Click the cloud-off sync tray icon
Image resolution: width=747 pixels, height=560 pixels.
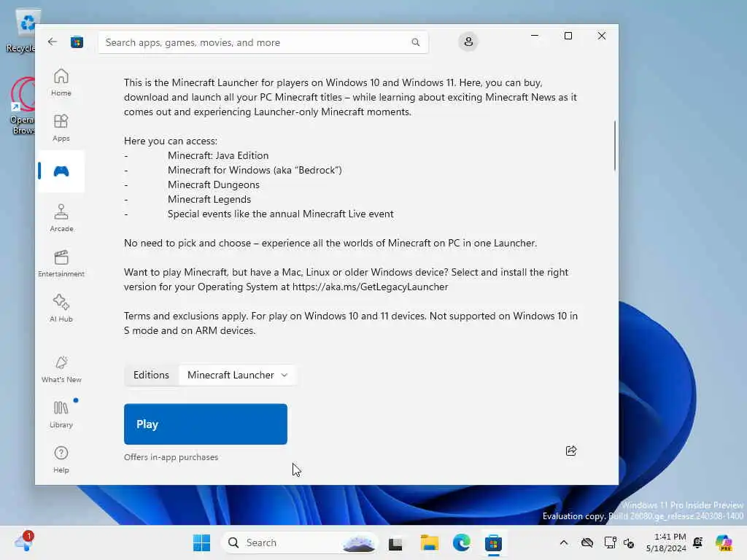(x=587, y=542)
